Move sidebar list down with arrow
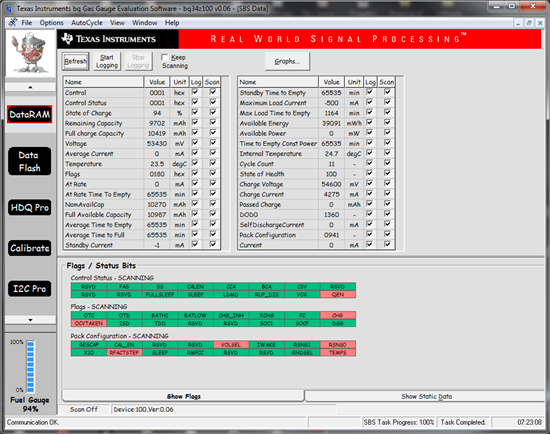This screenshot has height=434, width=550. click(x=30, y=320)
